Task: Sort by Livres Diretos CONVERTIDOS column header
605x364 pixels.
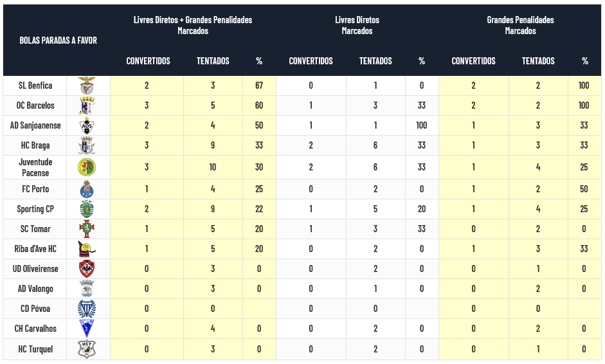Action: [311, 61]
